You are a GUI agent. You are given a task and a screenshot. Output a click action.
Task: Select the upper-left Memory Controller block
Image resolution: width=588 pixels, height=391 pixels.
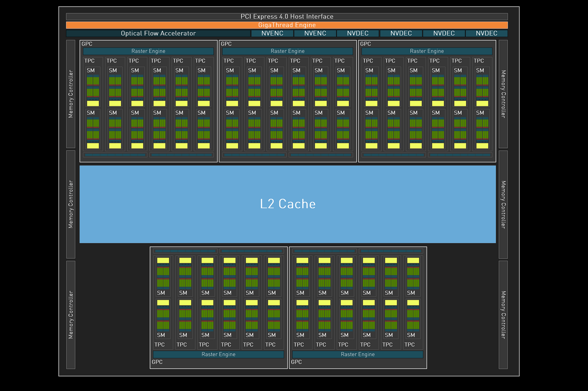(x=71, y=94)
